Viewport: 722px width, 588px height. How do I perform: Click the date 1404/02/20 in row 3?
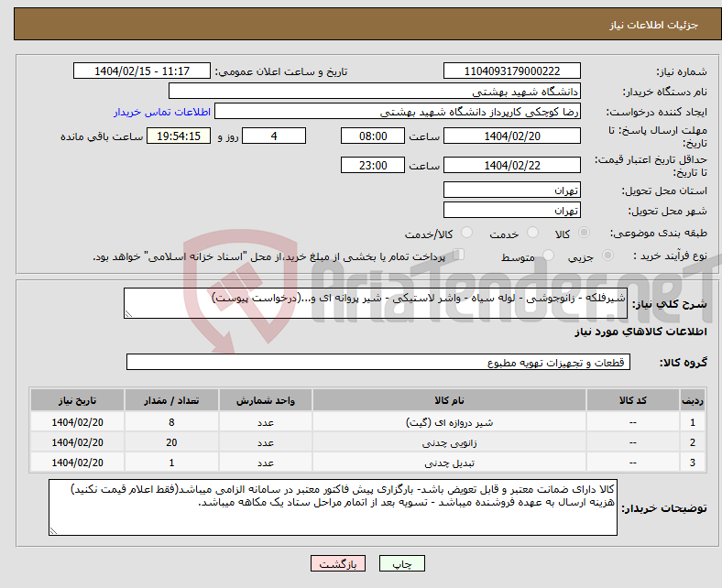[77, 463]
